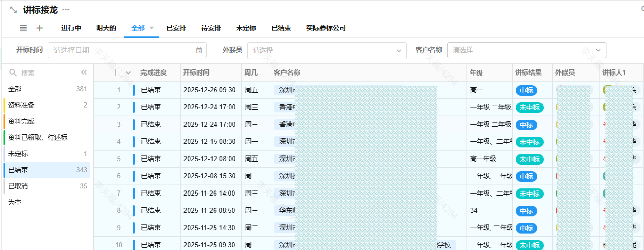
Task: Switch to the 实际参标公司 tab
Action: [x=326, y=28]
